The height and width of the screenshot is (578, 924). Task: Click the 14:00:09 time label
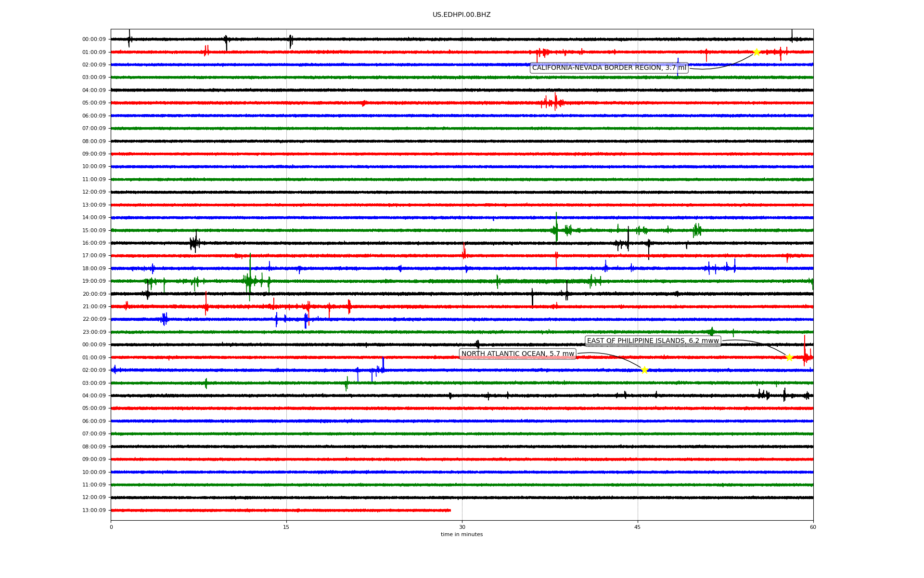(94, 218)
